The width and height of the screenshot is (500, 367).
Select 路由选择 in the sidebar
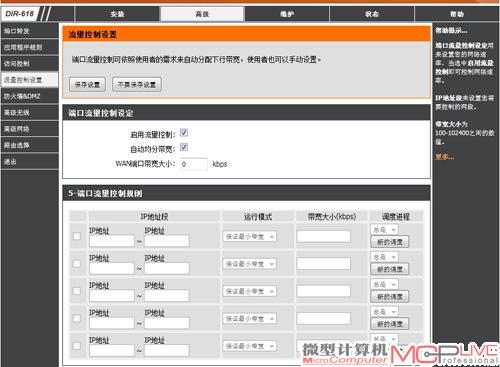click(x=29, y=145)
